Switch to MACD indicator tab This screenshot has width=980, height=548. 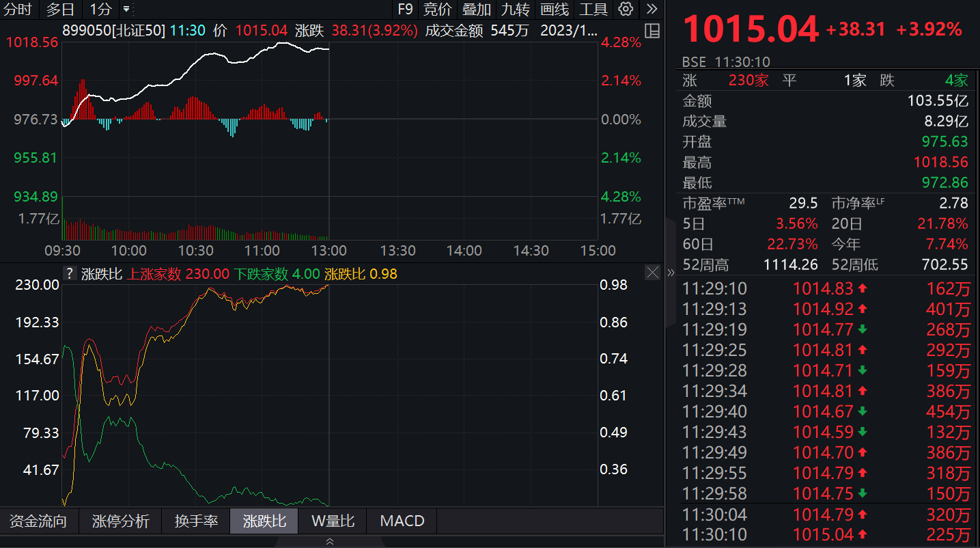tap(402, 521)
